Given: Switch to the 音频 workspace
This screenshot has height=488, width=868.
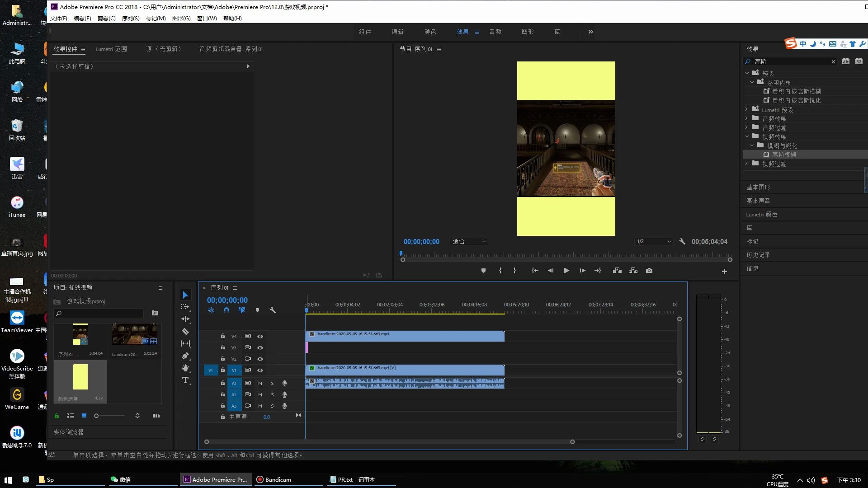Looking at the screenshot, I should pyautogui.click(x=495, y=32).
